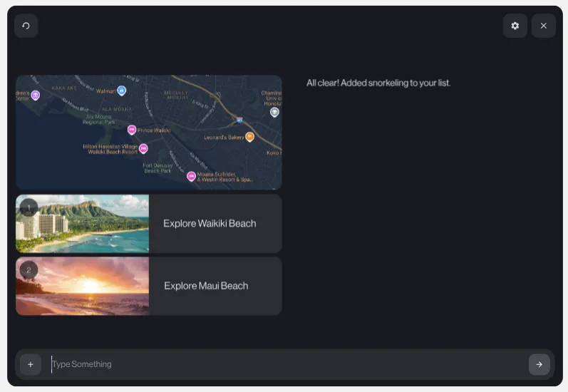The height and width of the screenshot is (392, 568).
Task: Click the number 1 badge
Action: [x=29, y=207]
